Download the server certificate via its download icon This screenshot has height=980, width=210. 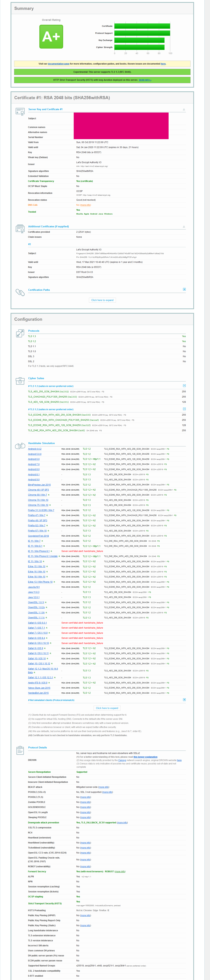point(184,110)
